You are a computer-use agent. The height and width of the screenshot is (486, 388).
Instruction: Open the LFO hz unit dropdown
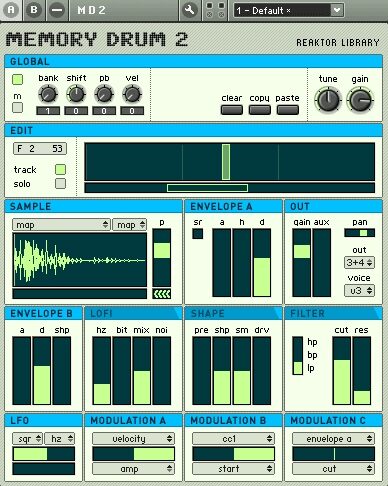(x=60, y=439)
